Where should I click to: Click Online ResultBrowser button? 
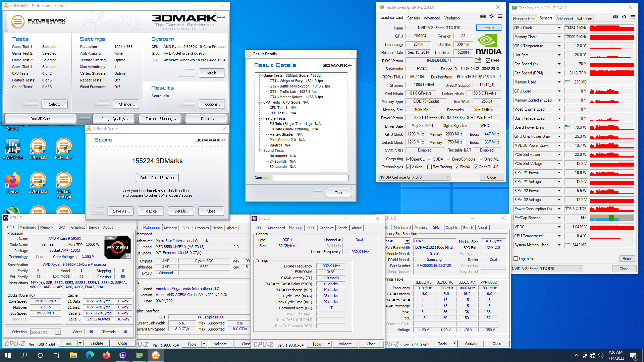pyautogui.click(x=157, y=178)
